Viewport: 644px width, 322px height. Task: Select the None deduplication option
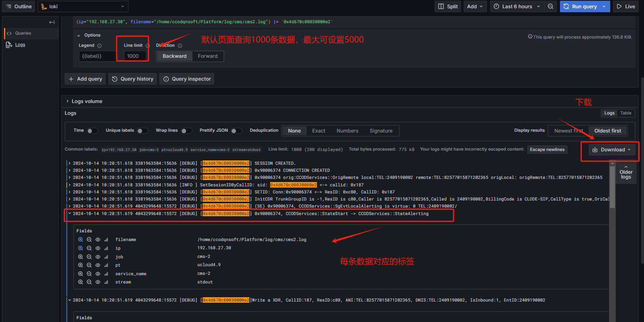tap(295, 131)
